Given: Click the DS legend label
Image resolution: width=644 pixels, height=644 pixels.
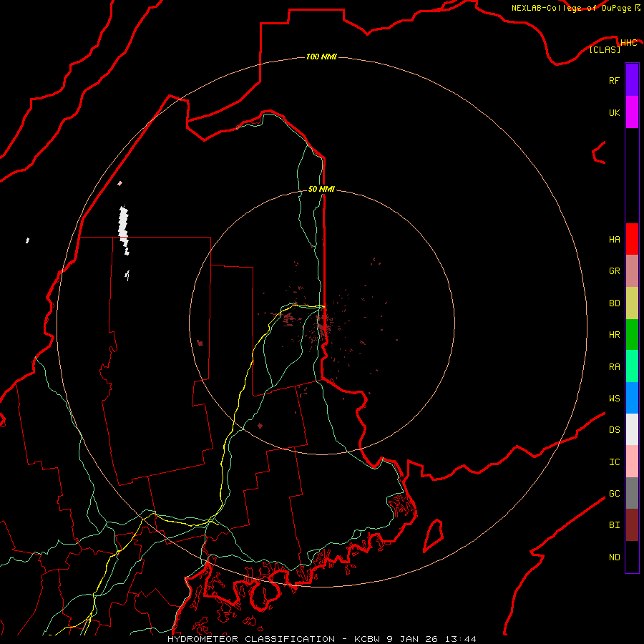Looking at the screenshot, I should coord(614,429).
